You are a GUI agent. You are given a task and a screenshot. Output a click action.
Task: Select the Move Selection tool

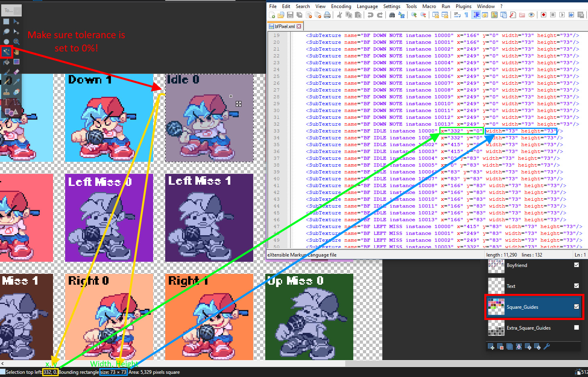coord(16,31)
